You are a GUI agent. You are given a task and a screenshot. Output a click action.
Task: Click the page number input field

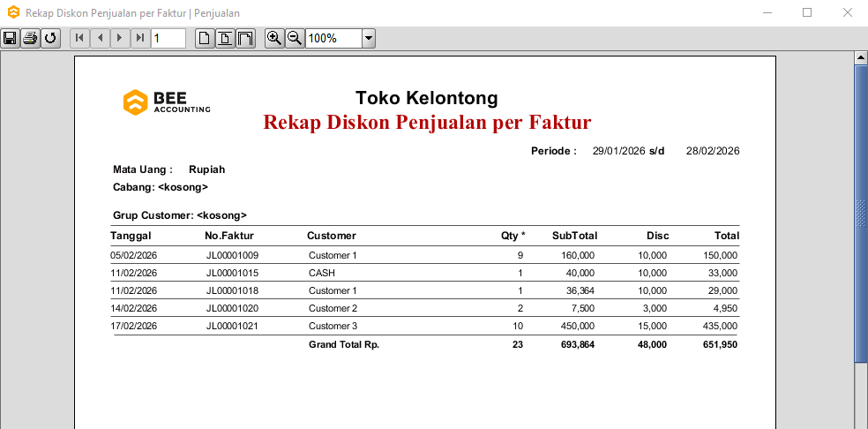168,38
